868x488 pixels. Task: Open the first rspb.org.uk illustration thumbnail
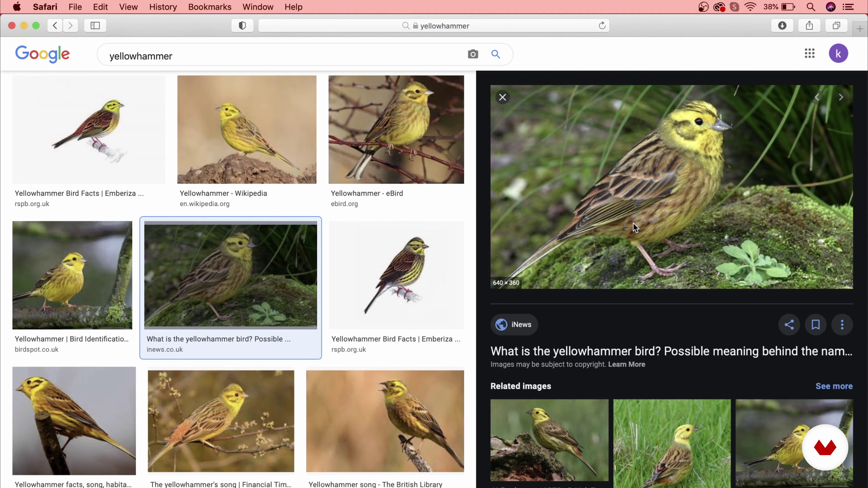(89, 130)
